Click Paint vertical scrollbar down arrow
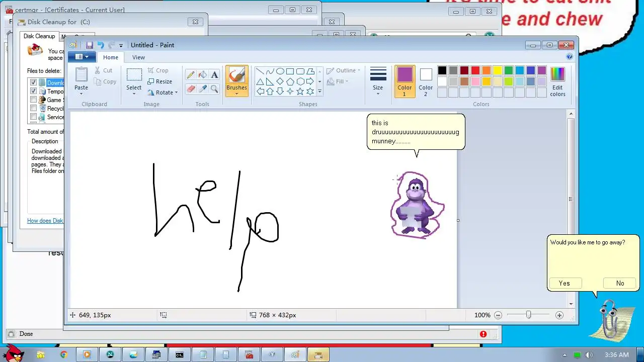The height and width of the screenshot is (362, 644). (x=571, y=304)
